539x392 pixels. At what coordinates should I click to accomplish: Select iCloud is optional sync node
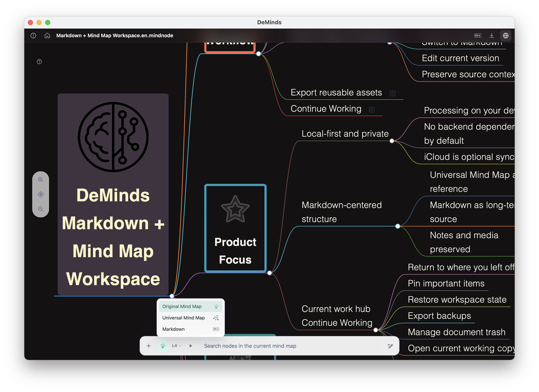[x=469, y=157]
